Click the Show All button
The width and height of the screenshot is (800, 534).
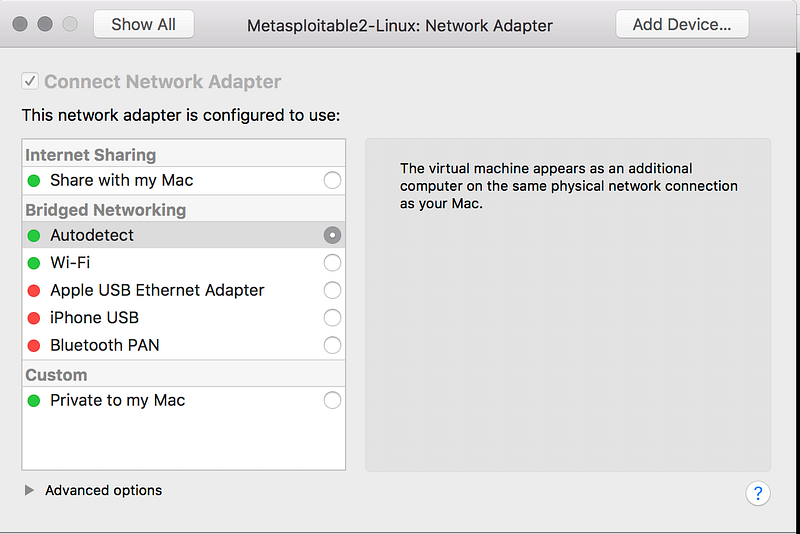[x=143, y=24]
